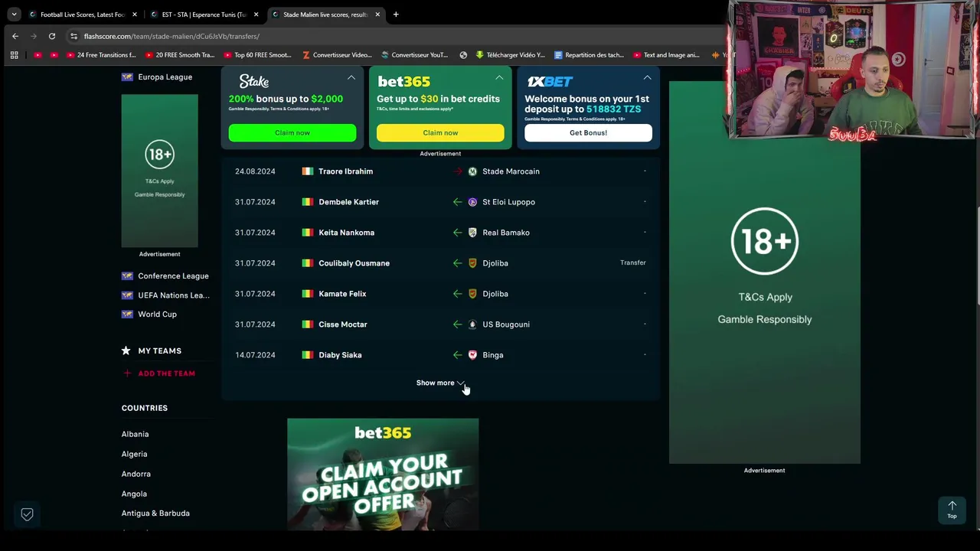This screenshot has height=551, width=980.
Task: Open St Eloi Lupopo team
Action: pos(508,202)
